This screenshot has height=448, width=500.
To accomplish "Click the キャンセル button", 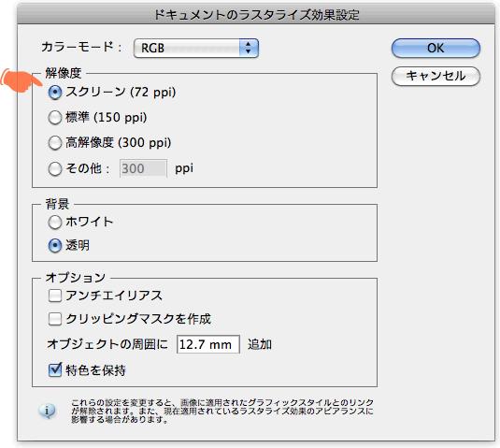I will click(x=436, y=76).
